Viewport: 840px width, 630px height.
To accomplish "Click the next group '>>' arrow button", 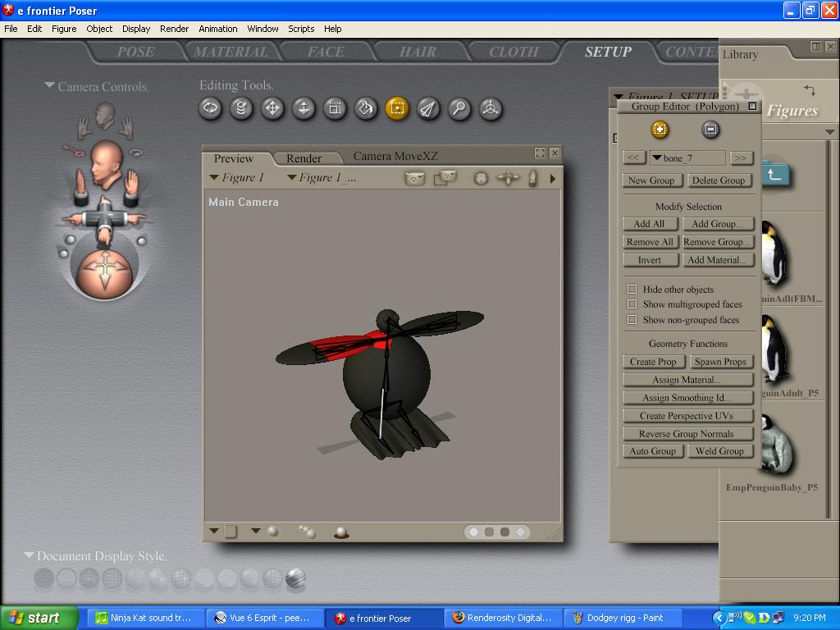I will [x=741, y=158].
